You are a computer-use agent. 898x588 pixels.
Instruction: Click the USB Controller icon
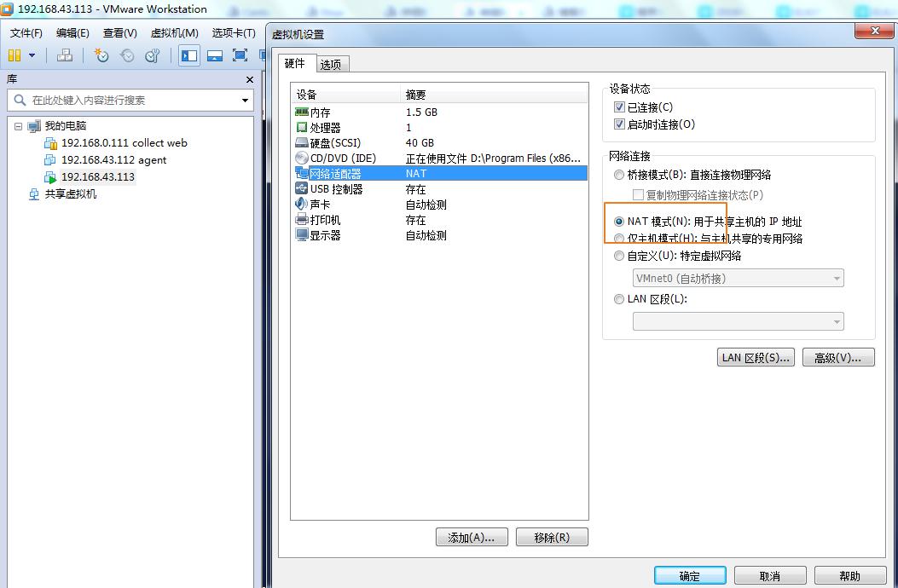point(302,188)
